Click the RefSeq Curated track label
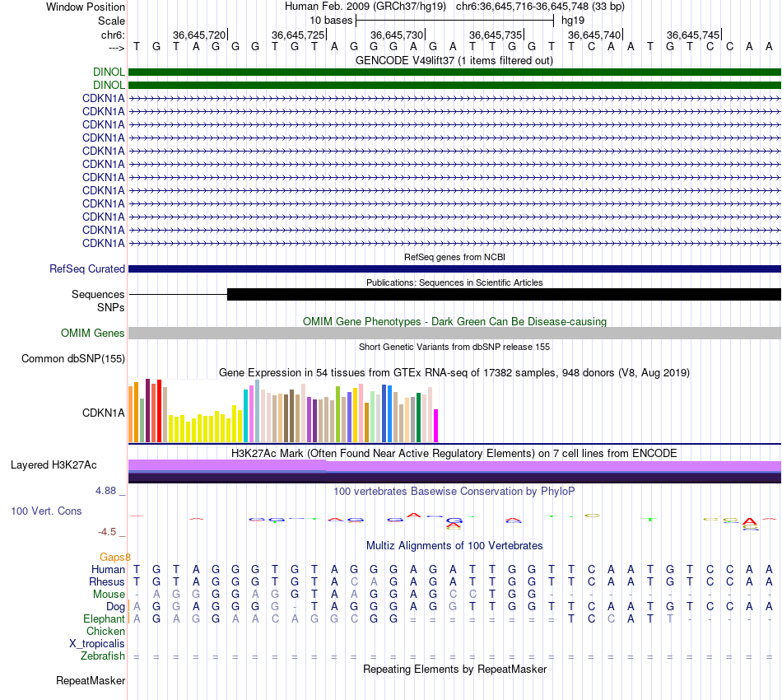This screenshot has height=700, width=782. [86, 269]
